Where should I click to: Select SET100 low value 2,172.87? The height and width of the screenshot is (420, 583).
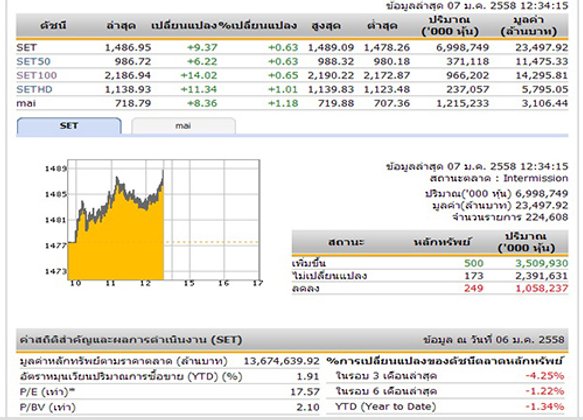pyautogui.click(x=387, y=75)
